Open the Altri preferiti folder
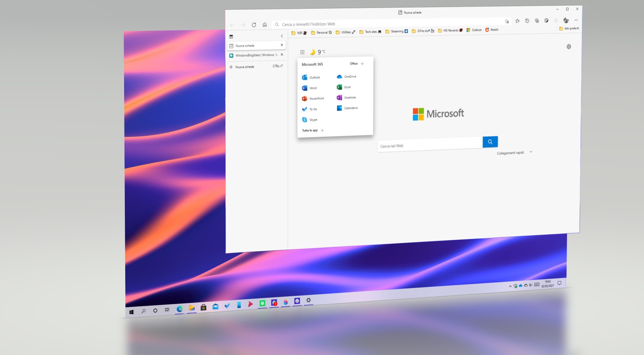The image size is (644, 355). tap(569, 28)
